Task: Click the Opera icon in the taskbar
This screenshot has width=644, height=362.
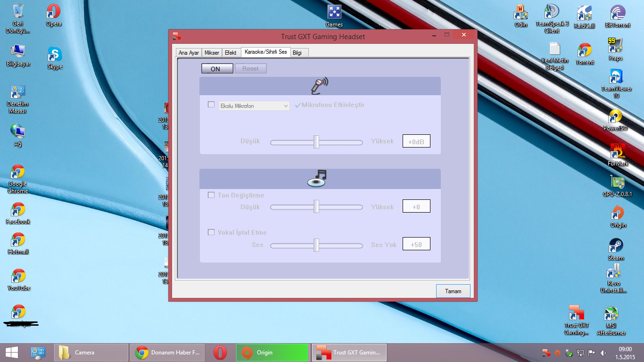Action: point(220,352)
